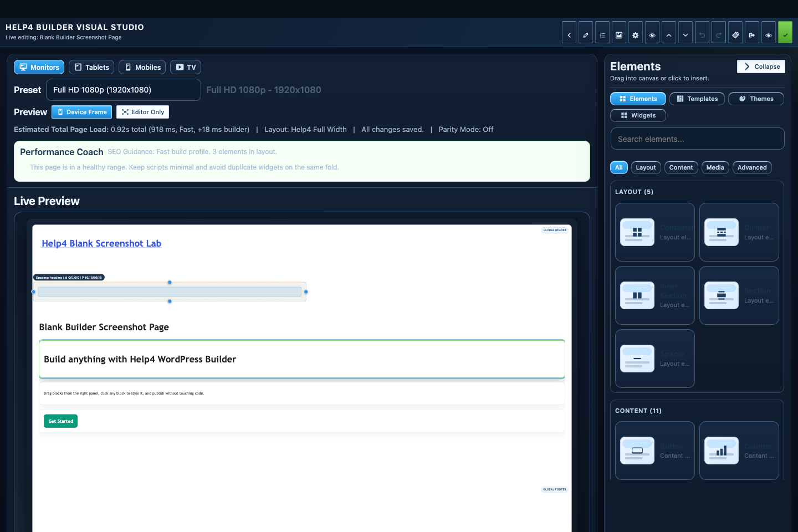
Task: Open settings with the gear icon
Action: click(x=636, y=33)
